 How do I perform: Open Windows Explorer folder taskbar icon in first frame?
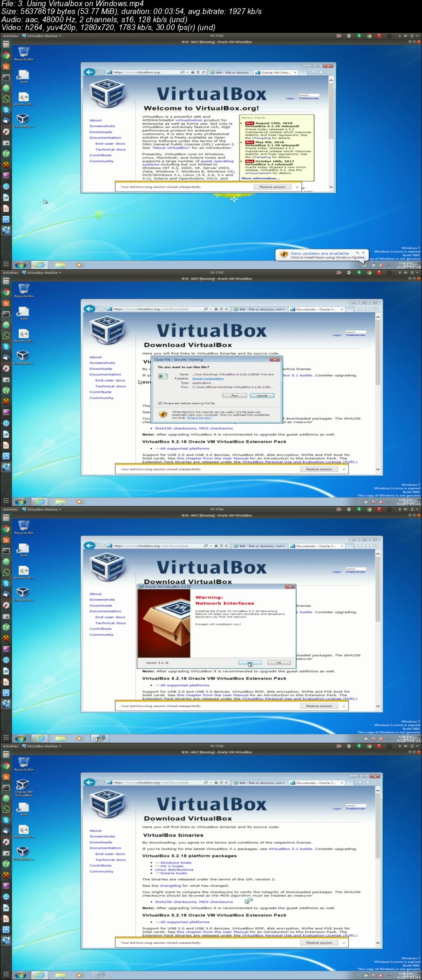pyautogui.click(x=60, y=265)
